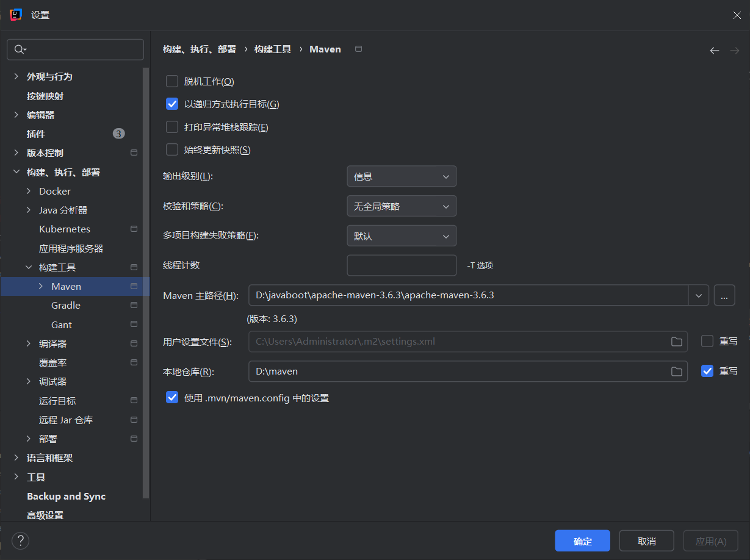This screenshot has height=560, width=750.
Task: Uncheck 以递归方式执行目标 option
Action: (172, 104)
